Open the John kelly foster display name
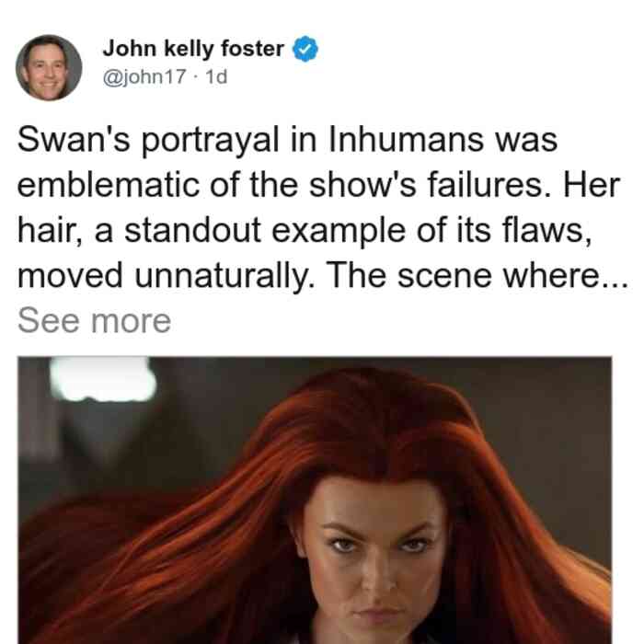The image size is (644, 644). 193,49
